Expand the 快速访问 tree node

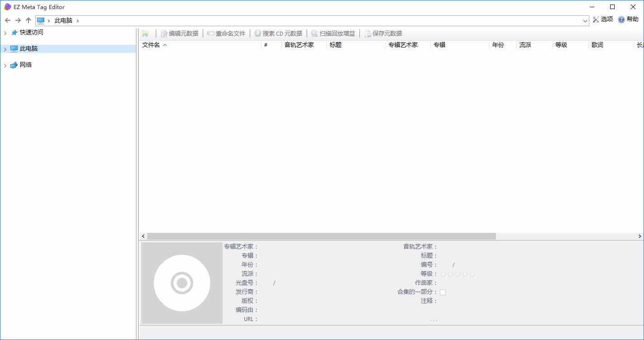[x=5, y=33]
